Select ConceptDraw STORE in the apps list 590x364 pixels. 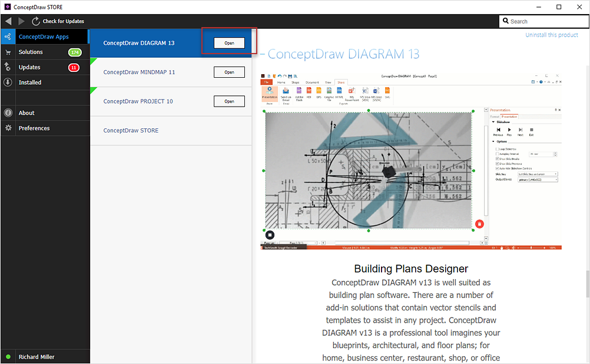[131, 131]
